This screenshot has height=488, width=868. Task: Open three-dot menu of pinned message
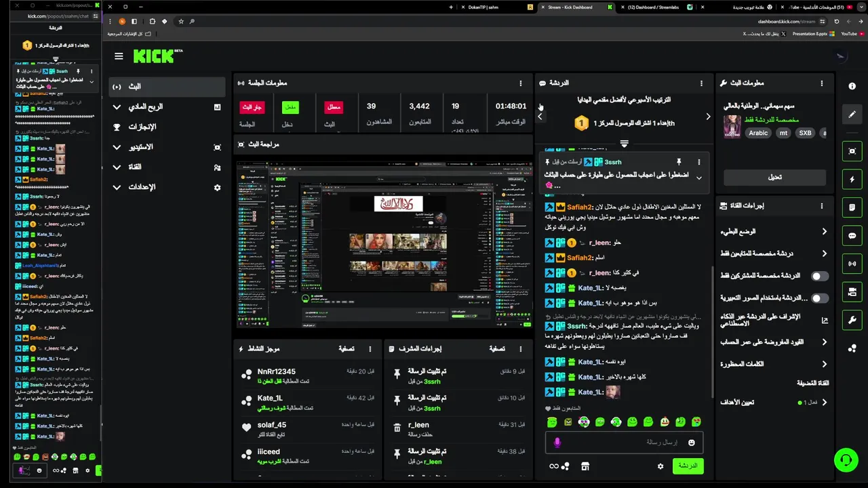point(698,162)
